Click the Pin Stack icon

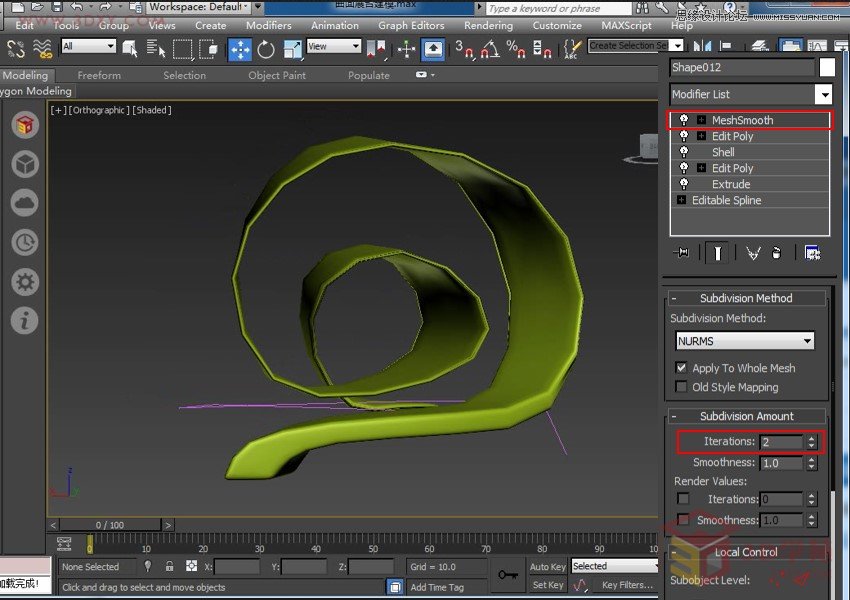(681, 253)
